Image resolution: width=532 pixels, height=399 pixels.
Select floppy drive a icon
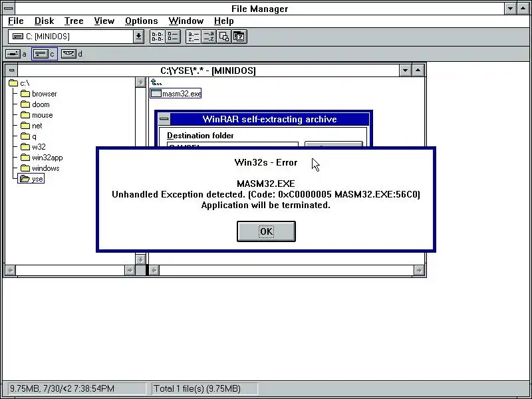coord(13,54)
